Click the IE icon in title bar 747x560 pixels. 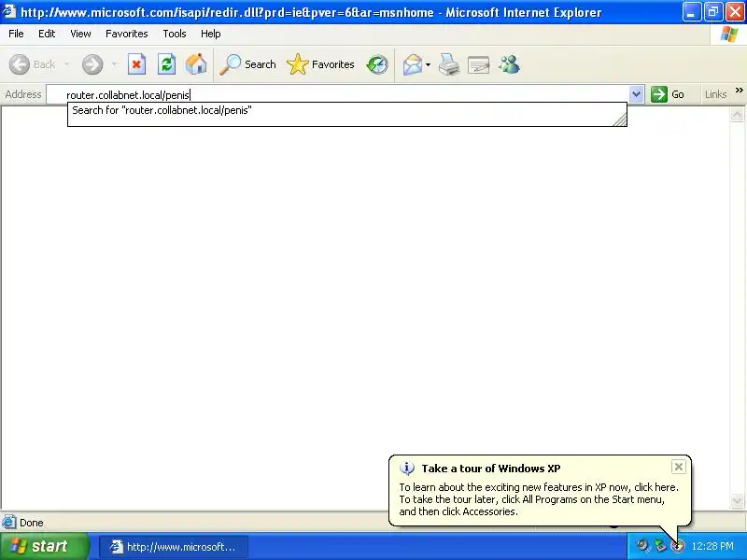click(9, 11)
